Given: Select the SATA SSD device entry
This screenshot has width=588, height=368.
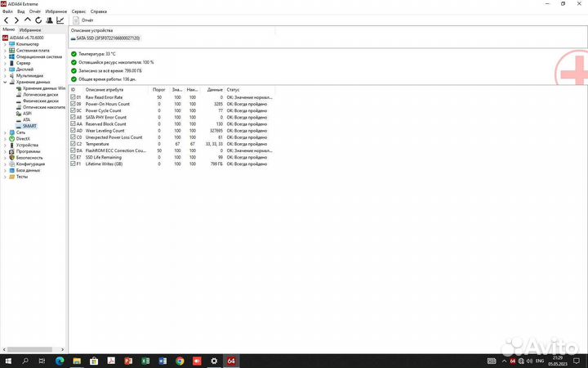Looking at the screenshot, I should (x=105, y=38).
